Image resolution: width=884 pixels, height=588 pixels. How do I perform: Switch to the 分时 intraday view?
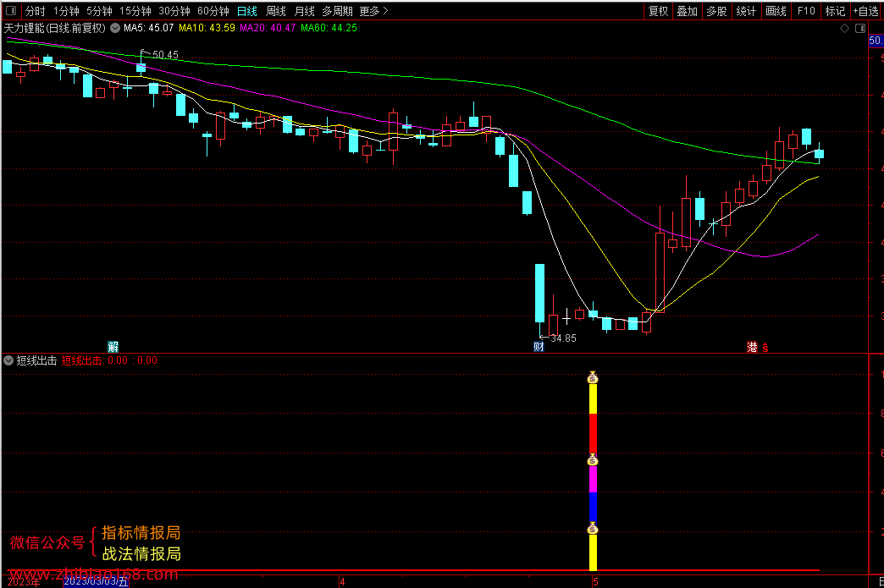[x=35, y=11]
